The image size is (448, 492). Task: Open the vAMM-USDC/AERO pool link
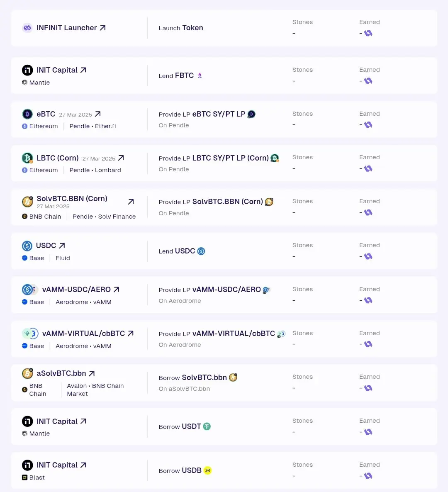(117, 289)
